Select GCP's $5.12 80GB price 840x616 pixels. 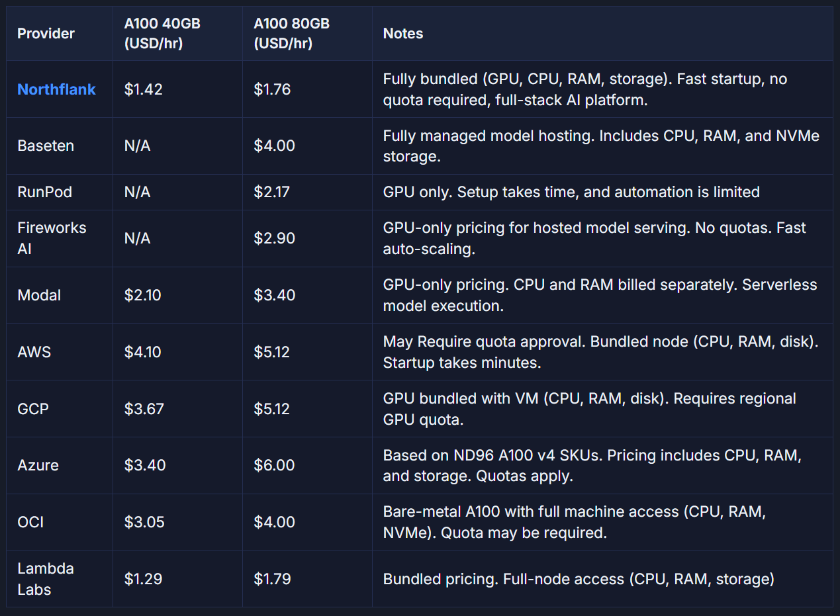[272, 409]
